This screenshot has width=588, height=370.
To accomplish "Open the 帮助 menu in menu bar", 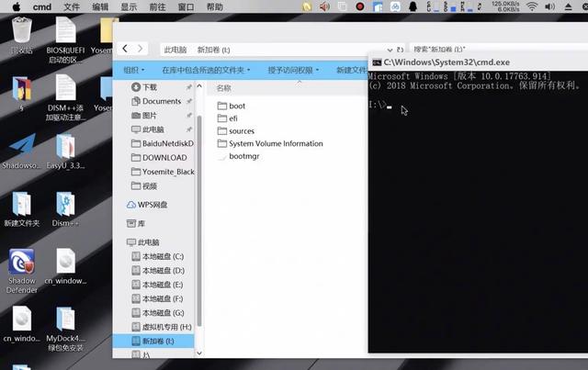I will coord(215,6).
